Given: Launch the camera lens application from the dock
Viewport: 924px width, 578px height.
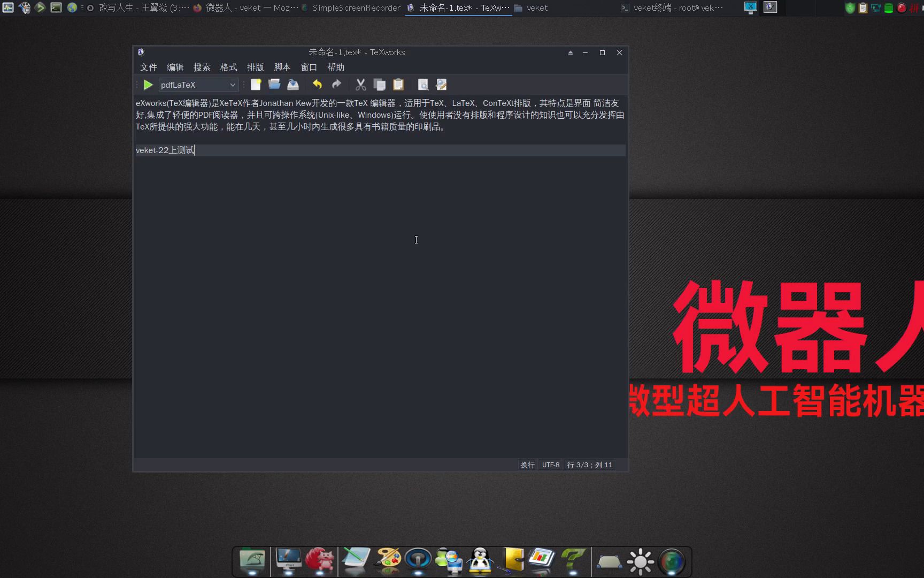Looking at the screenshot, I should tap(672, 561).
